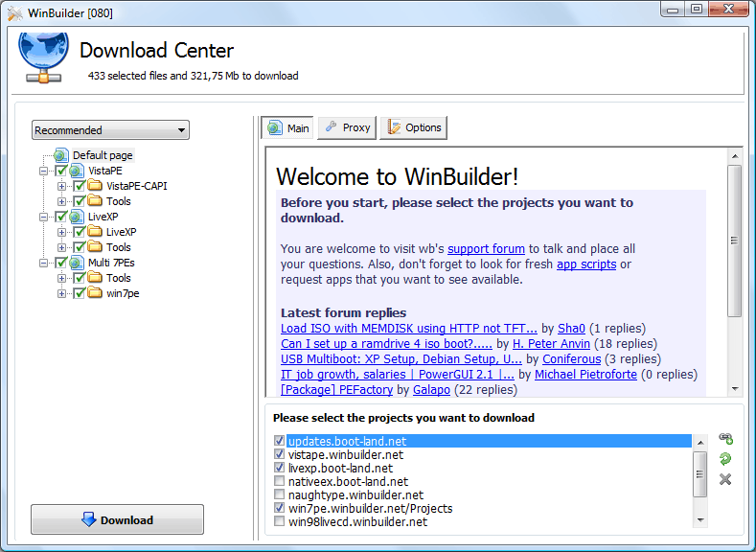
Task: Open the IT job growth PowerGUI thread link
Action: (398, 375)
